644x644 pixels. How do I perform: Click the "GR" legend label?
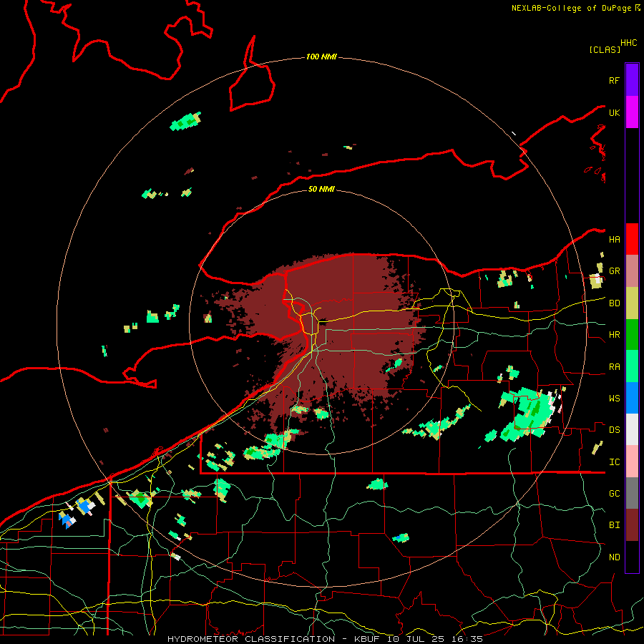click(x=614, y=271)
